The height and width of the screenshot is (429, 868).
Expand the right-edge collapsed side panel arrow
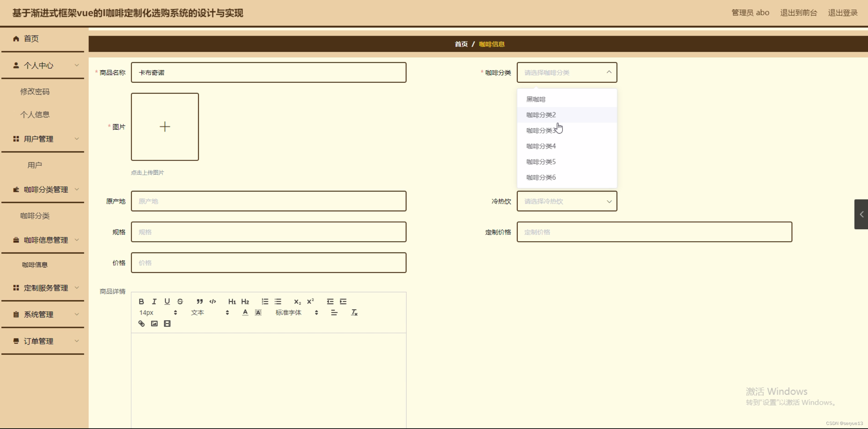861,214
